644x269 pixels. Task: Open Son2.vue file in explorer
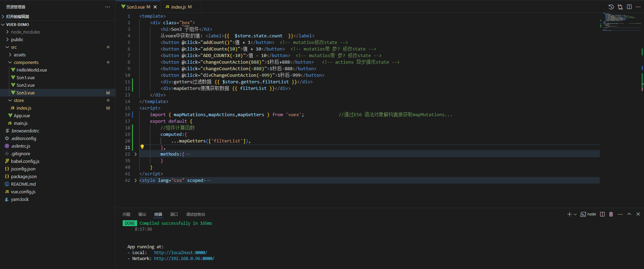point(58,85)
